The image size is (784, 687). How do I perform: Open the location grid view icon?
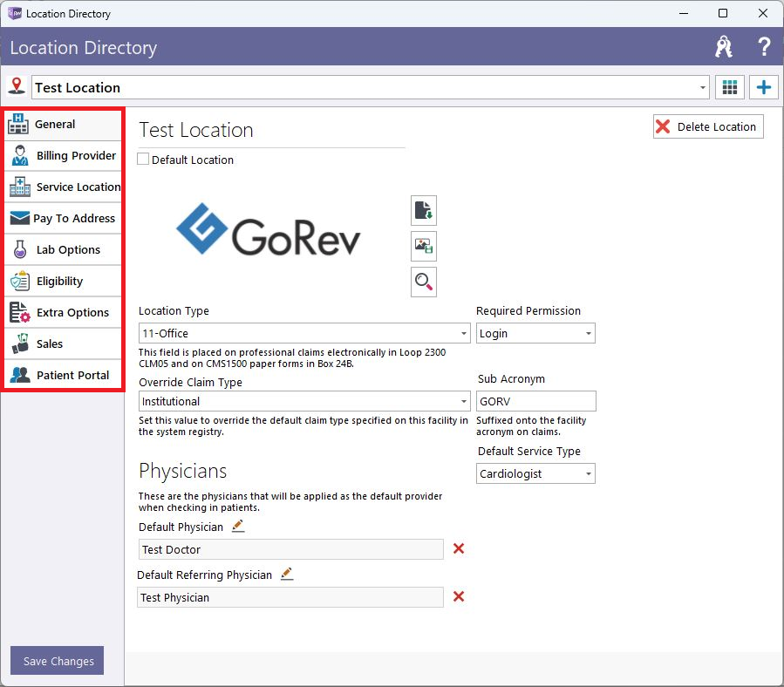coord(730,87)
